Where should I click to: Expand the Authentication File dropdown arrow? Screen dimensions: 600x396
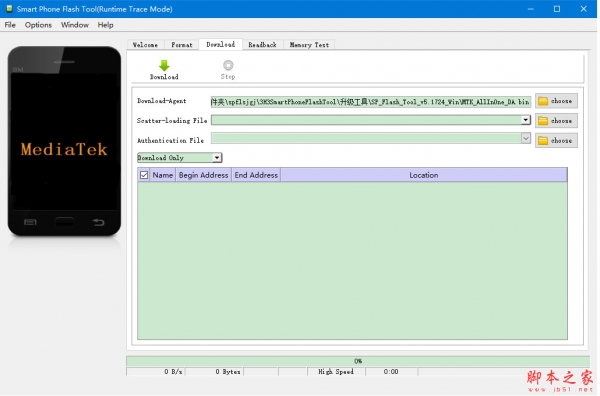[x=526, y=138]
